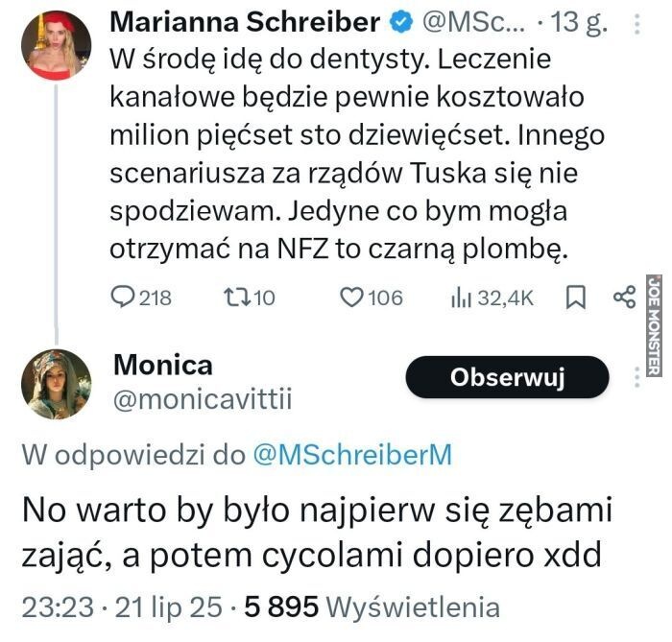Open the @monicavittii handle
672x642 pixels.
(202, 398)
